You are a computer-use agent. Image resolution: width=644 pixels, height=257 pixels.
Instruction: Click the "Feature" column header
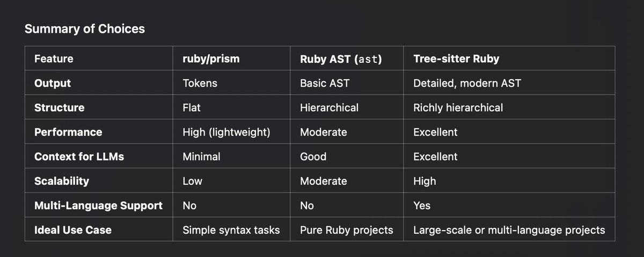pyautogui.click(x=54, y=59)
